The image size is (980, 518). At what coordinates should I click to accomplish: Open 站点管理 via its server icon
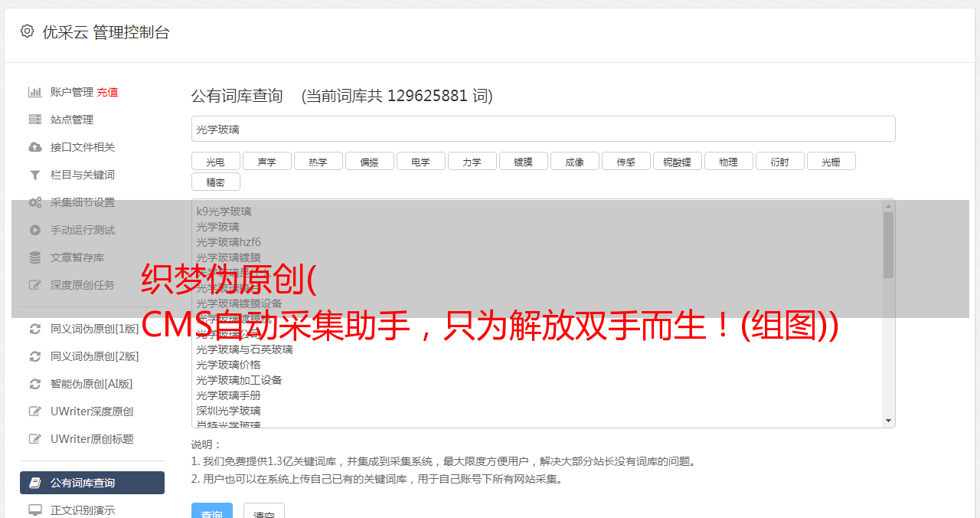pos(35,120)
